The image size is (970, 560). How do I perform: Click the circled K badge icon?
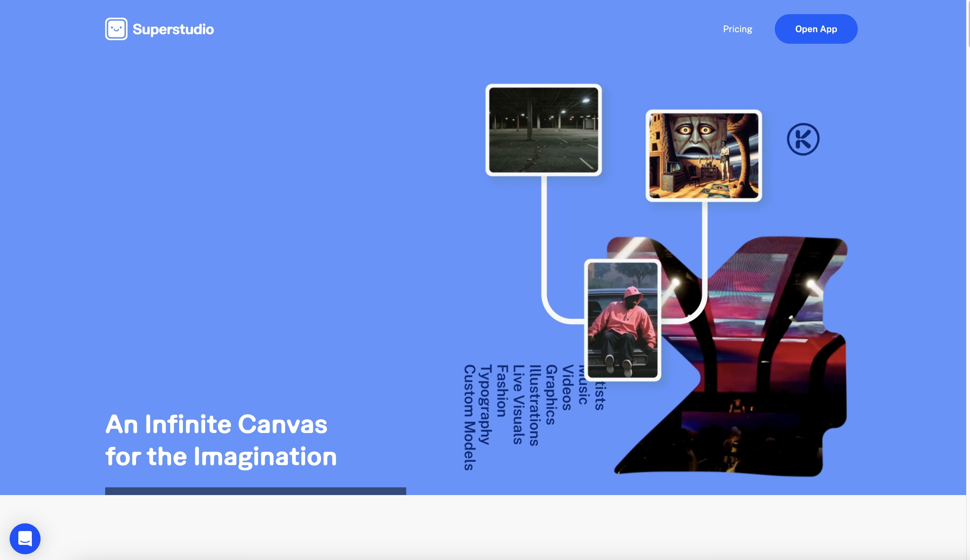pyautogui.click(x=803, y=139)
